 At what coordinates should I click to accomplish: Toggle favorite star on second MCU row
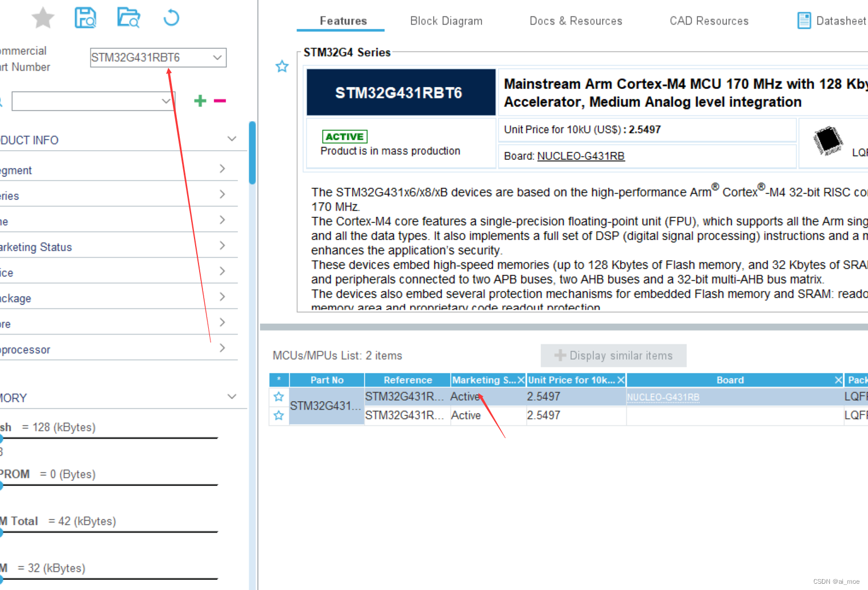pyautogui.click(x=279, y=415)
